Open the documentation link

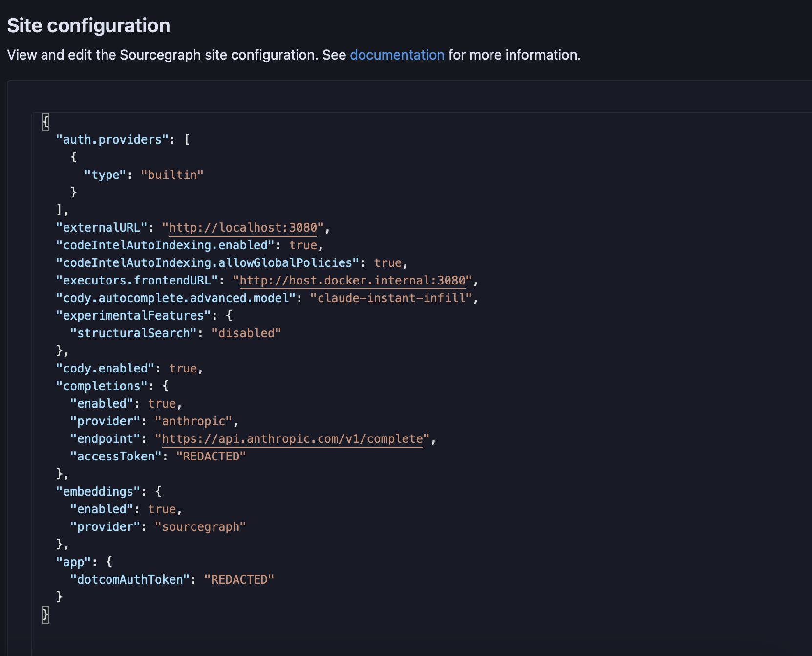click(396, 55)
